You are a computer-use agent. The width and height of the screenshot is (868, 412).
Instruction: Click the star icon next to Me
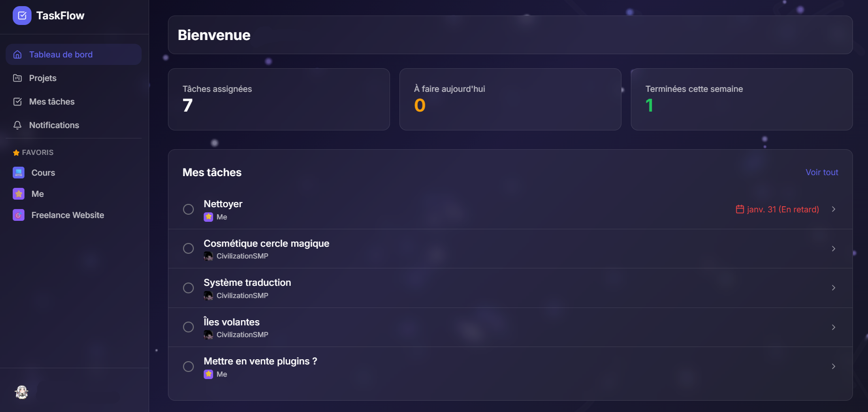(18, 194)
